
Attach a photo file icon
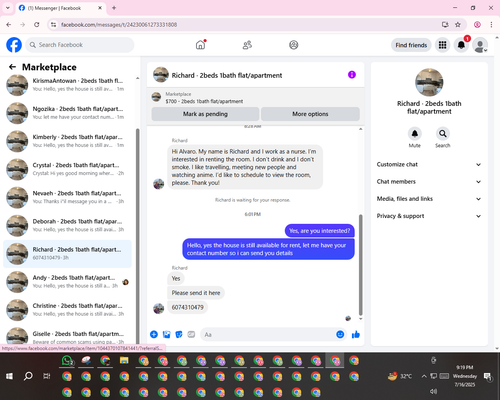click(166, 334)
